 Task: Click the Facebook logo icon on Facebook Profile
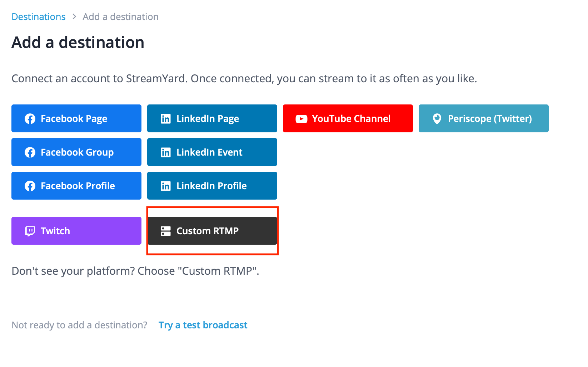[x=30, y=186]
